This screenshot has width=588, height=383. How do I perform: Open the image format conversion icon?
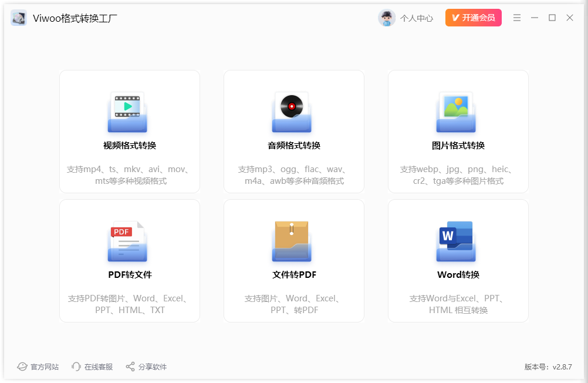(456, 112)
